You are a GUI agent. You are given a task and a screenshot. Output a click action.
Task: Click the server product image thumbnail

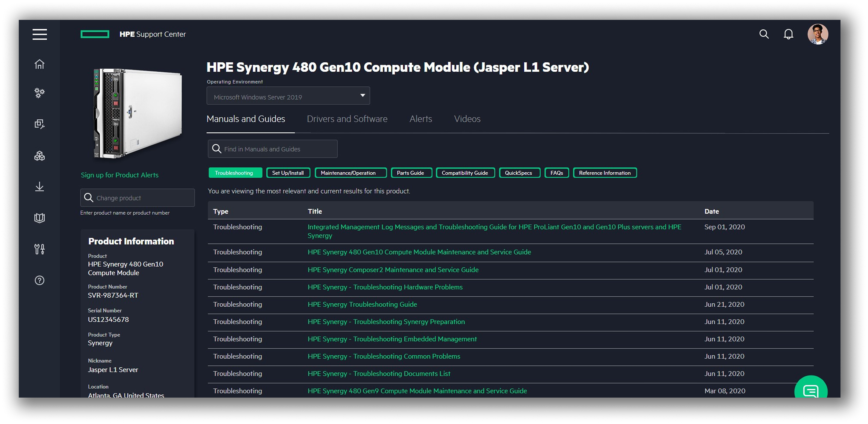tap(138, 113)
